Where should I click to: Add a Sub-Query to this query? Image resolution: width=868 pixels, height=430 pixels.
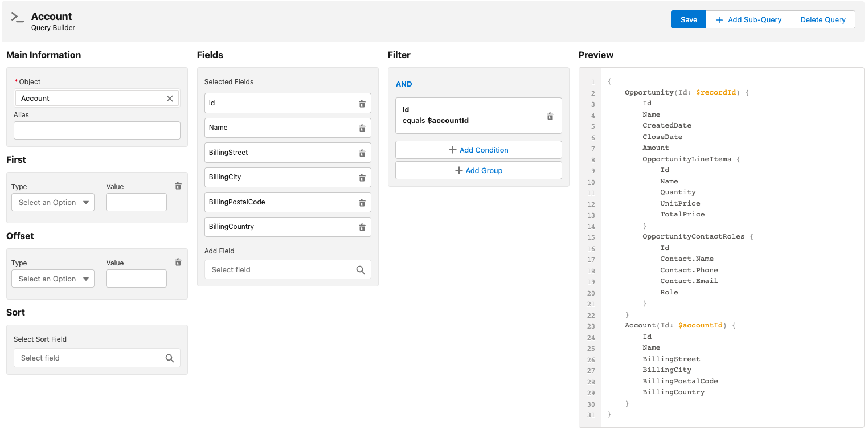point(748,19)
